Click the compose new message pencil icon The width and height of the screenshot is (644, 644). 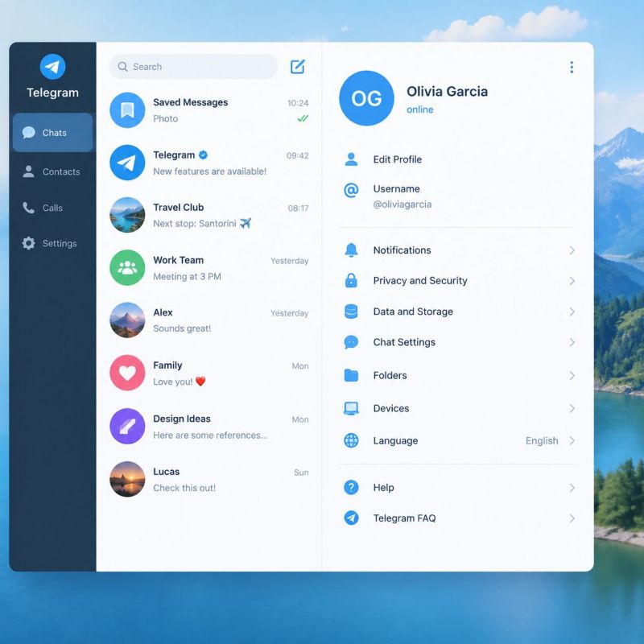coord(298,67)
